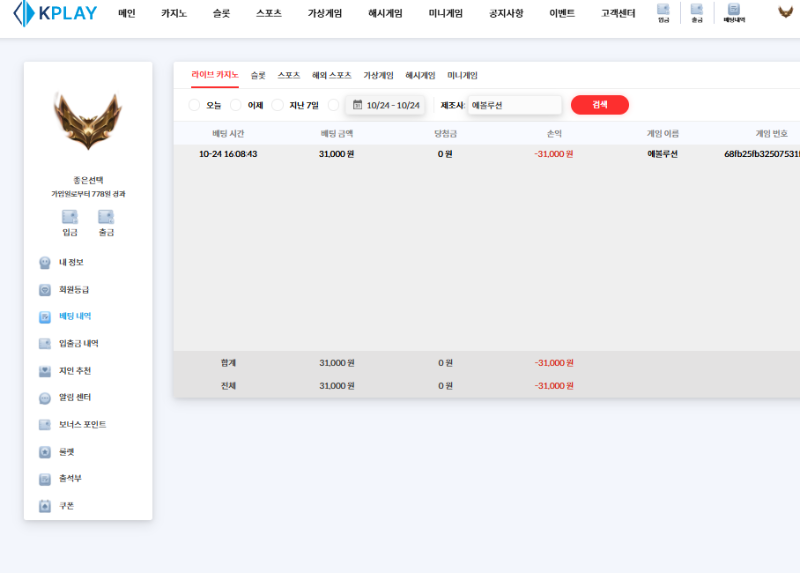Open 출금 withdrawal icon in top header

click(x=696, y=12)
